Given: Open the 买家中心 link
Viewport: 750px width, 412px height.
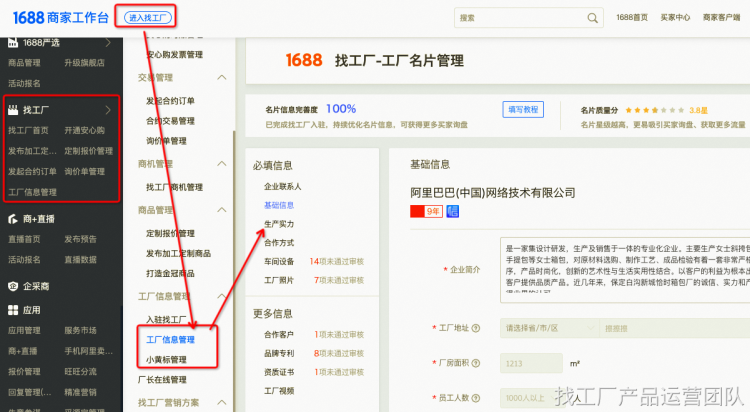Looking at the screenshot, I should [676, 18].
